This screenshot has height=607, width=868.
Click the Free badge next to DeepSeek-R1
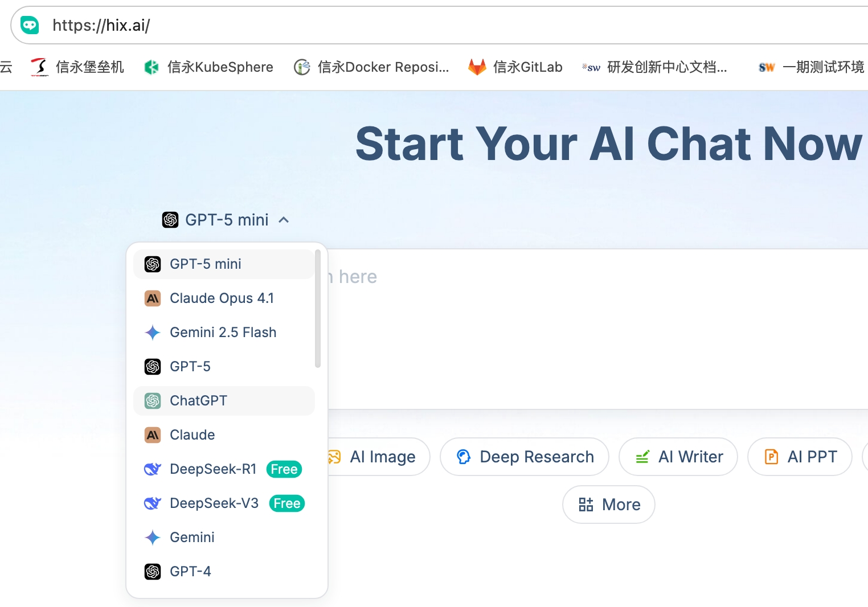point(284,469)
